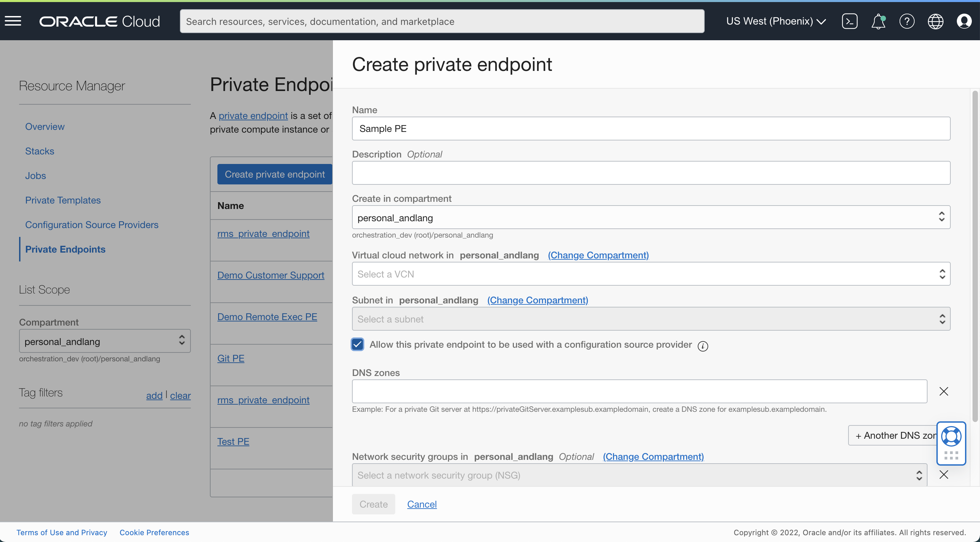Open Private Templates from the sidebar
Image resolution: width=980 pixels, height=542 pixels.
[63, 200]
